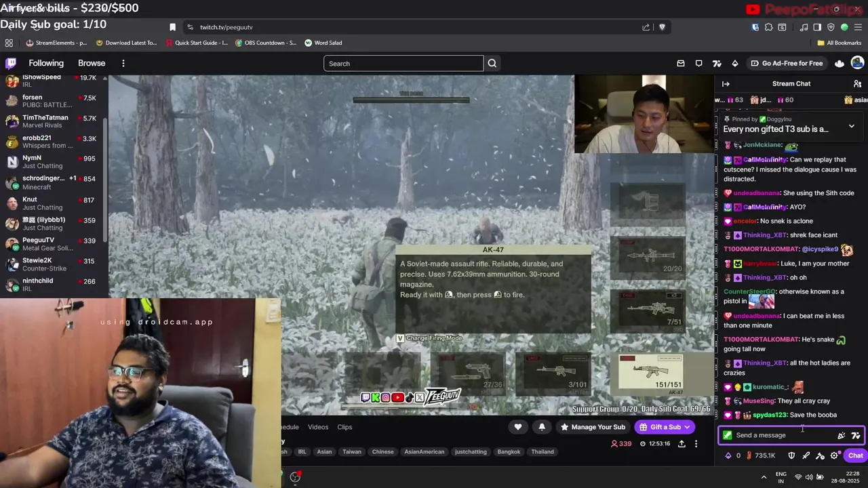The height and width of the screenshot is (488, 868).
Task: Open the browser hamburger menu
Action: [x=858, y=27]
